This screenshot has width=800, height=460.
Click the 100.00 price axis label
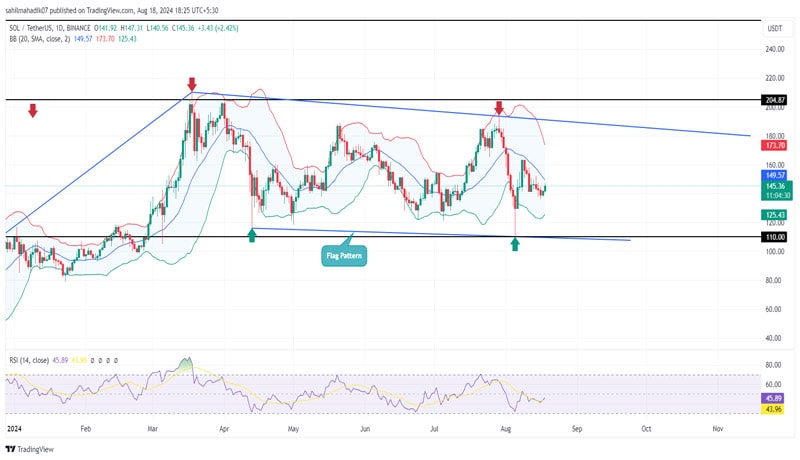(774, 251)
